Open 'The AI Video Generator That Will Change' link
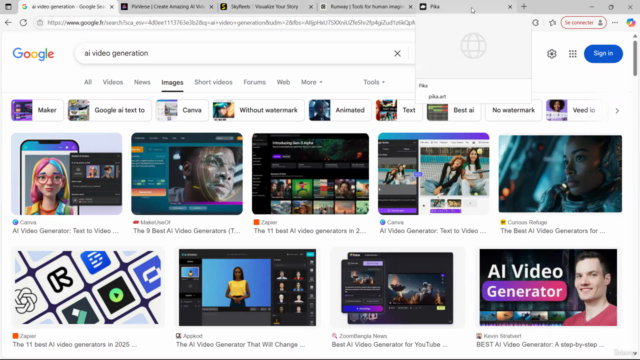 (240, 344)
